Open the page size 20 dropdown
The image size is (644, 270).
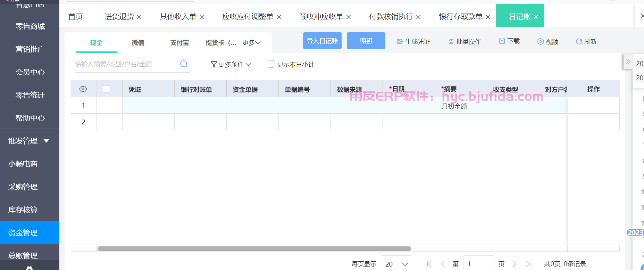396,264
